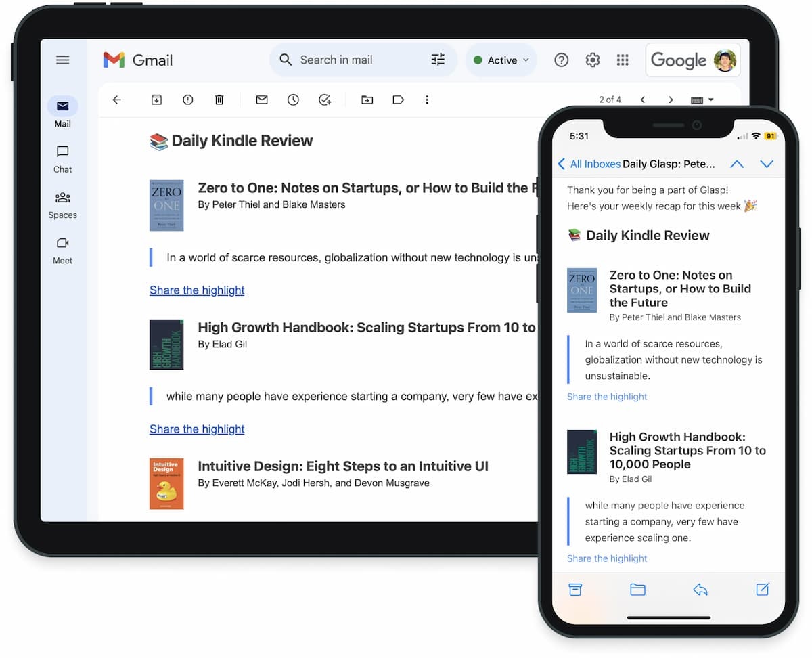Image resolution: width=812 pixels, height=658 pixels.
Task: Open the Active status dropdown
Action: pyautogui.click(x=501, y=60)
